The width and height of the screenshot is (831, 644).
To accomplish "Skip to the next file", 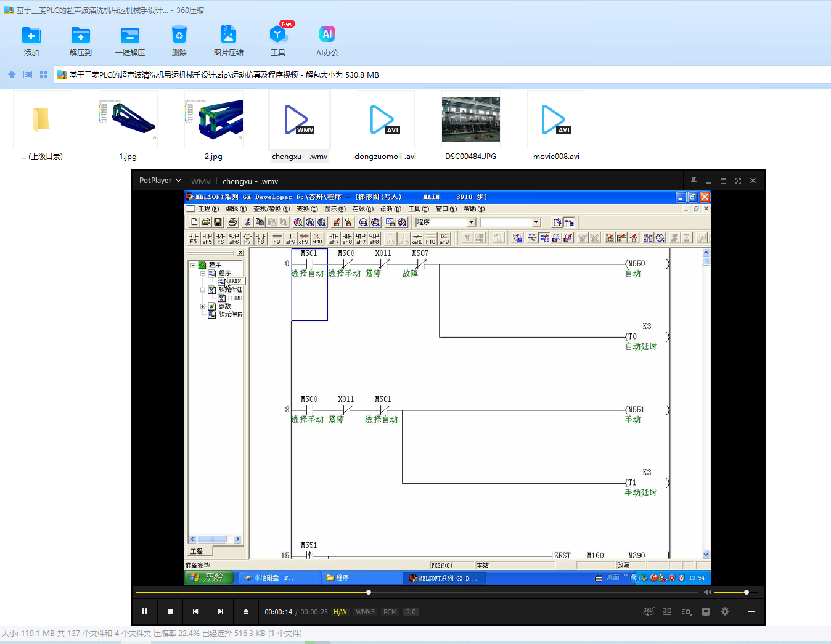I will click(221, 611).
